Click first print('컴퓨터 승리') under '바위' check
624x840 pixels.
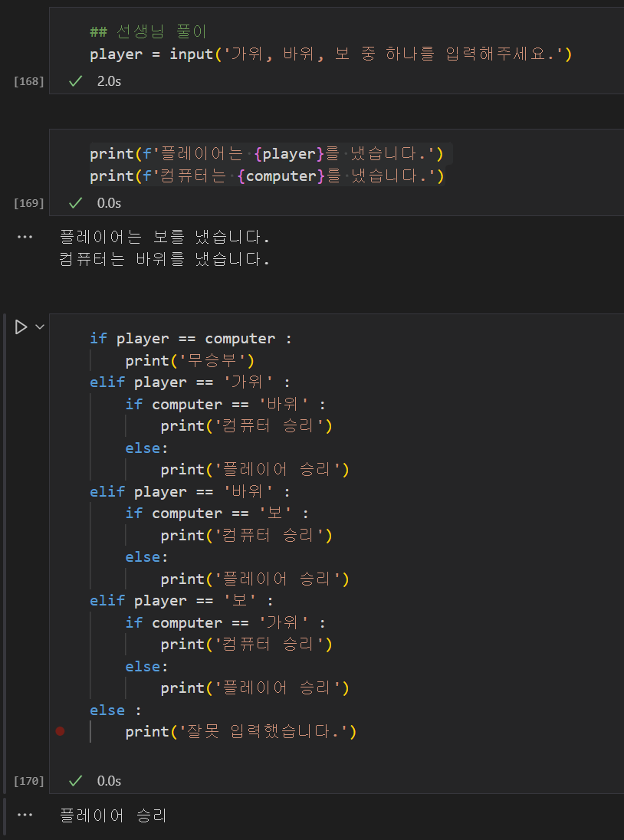[x=247, y=426]
